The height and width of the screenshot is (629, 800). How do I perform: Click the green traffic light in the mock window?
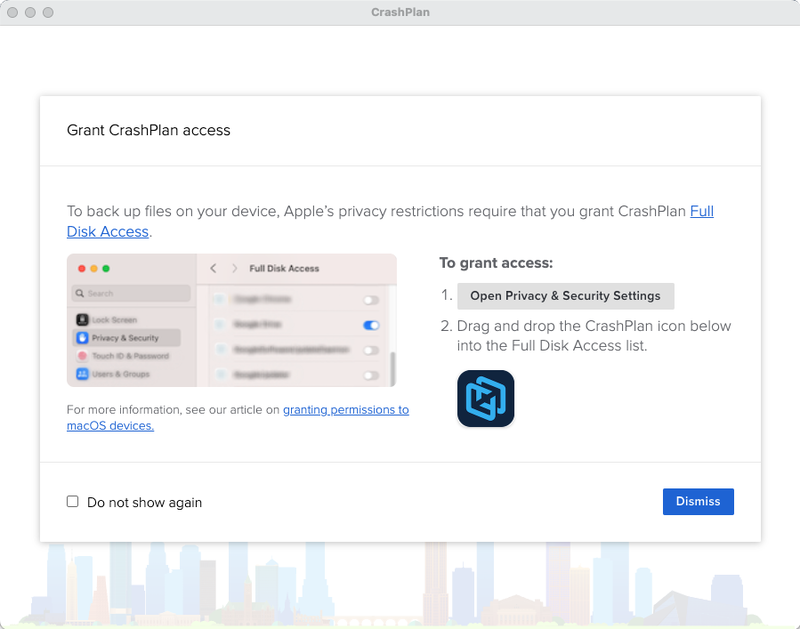[x=106, y=268]
